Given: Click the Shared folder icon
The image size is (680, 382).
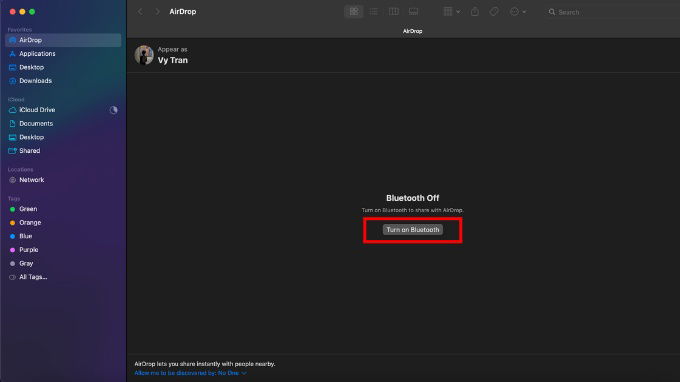Looking at the screenshot, I should [x=13, y=151].
